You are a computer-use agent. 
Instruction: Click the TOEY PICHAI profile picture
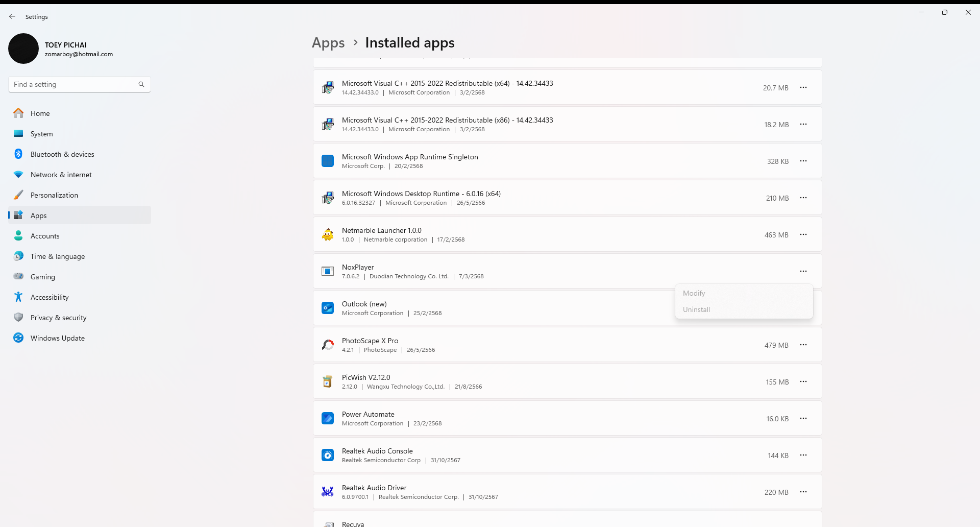point(23,49)
